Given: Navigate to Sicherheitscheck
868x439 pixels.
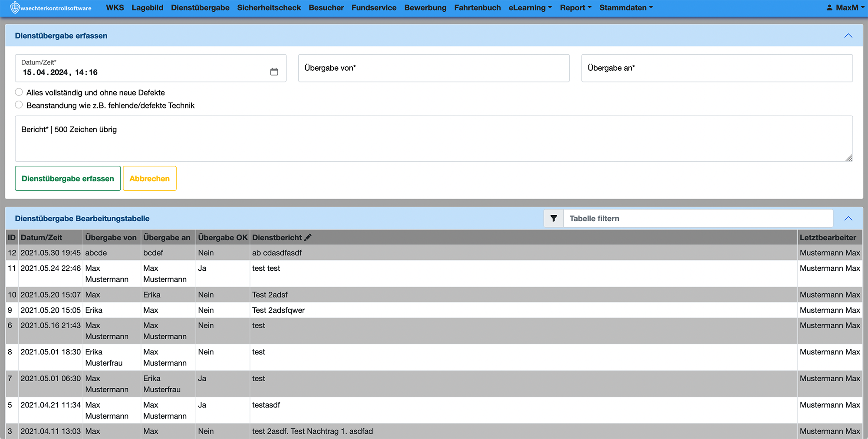Looking at the screenshot, I should [269, 7].
